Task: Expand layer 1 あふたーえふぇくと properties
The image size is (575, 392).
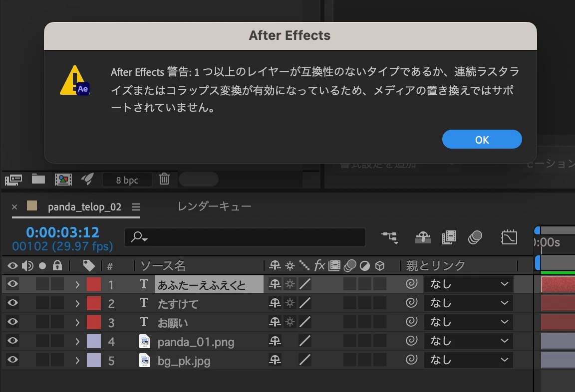Action: 77,285
